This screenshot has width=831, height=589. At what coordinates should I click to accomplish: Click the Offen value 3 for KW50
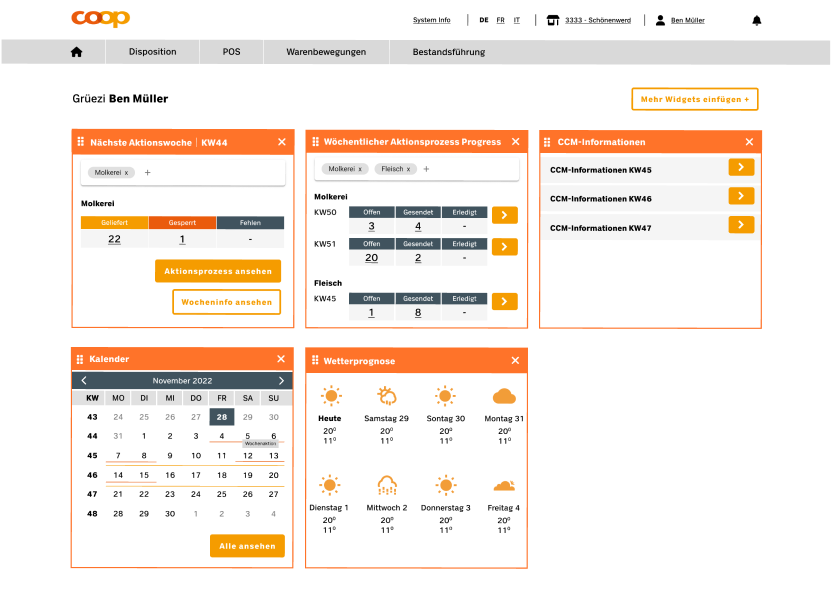click(x=372, y=226)
